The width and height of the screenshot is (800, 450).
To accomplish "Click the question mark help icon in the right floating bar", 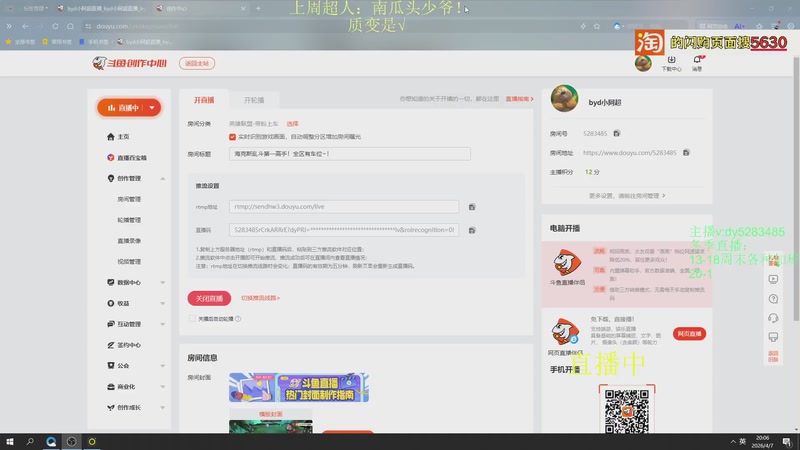I will 773,298.
